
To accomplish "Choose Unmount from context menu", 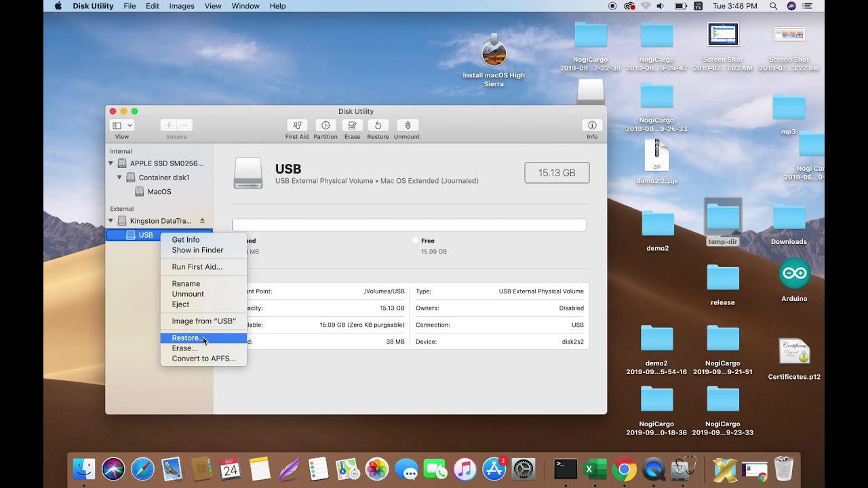I will tap(203, 294).
